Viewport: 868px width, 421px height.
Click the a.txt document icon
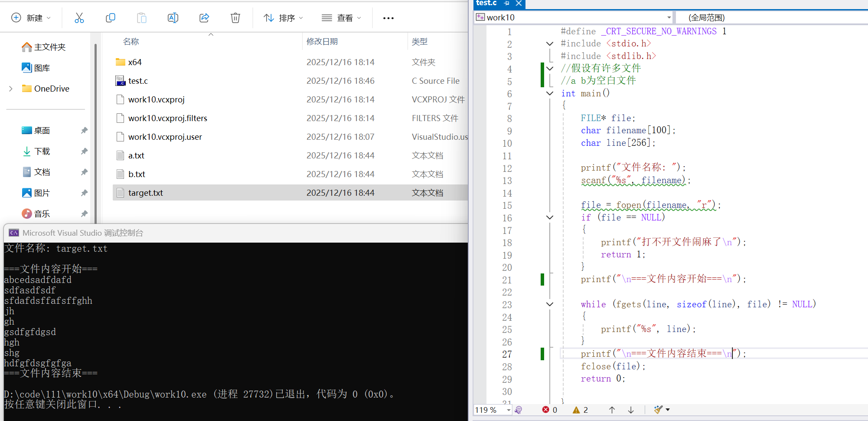point(120,155)
